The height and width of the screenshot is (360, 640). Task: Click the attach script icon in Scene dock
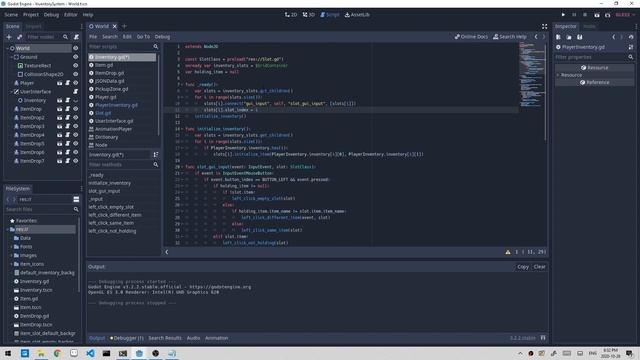pyautogui.click(x=76, y=37)
